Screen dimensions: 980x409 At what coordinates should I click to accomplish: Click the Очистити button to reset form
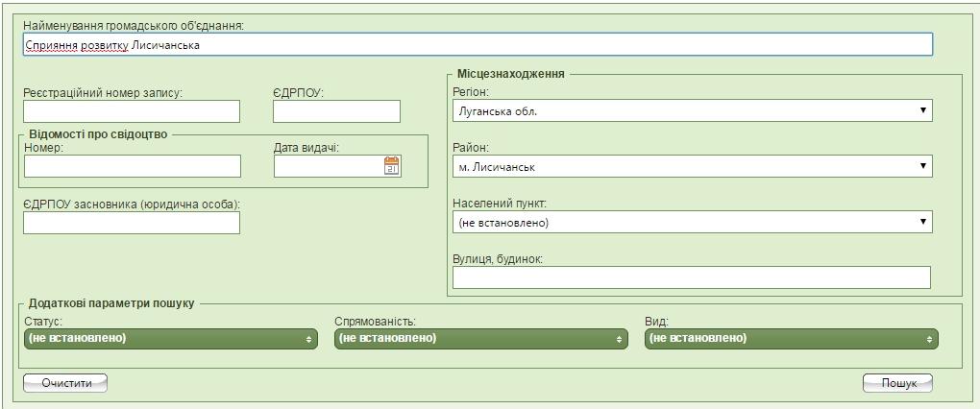[x=65, y=383]
